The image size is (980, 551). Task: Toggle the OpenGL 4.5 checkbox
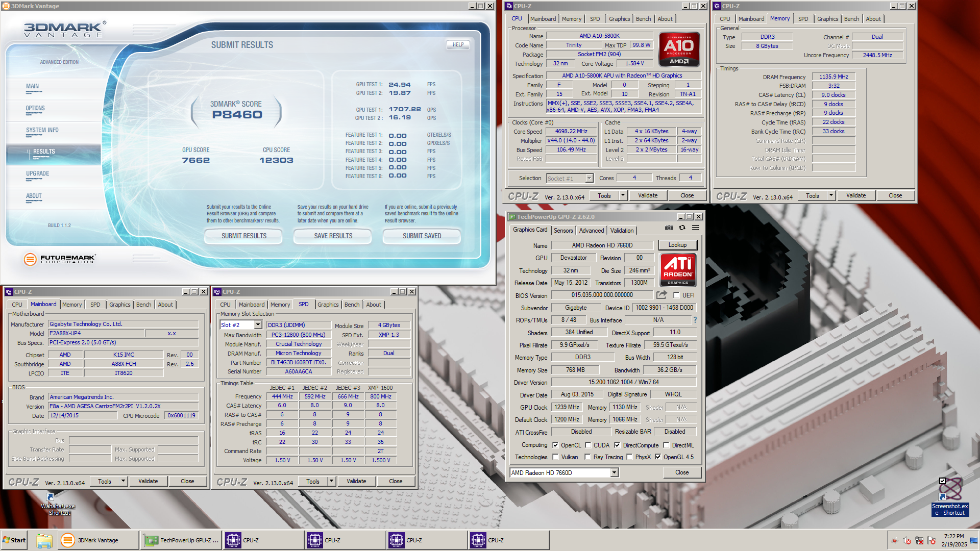(x=658, y=457)
